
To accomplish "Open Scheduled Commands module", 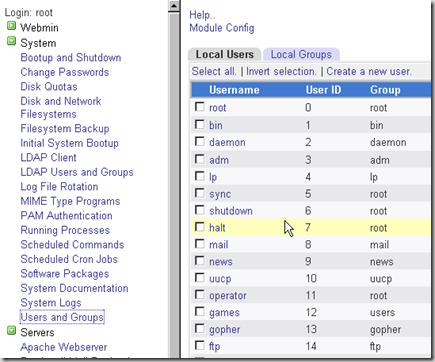I will 72,245.
